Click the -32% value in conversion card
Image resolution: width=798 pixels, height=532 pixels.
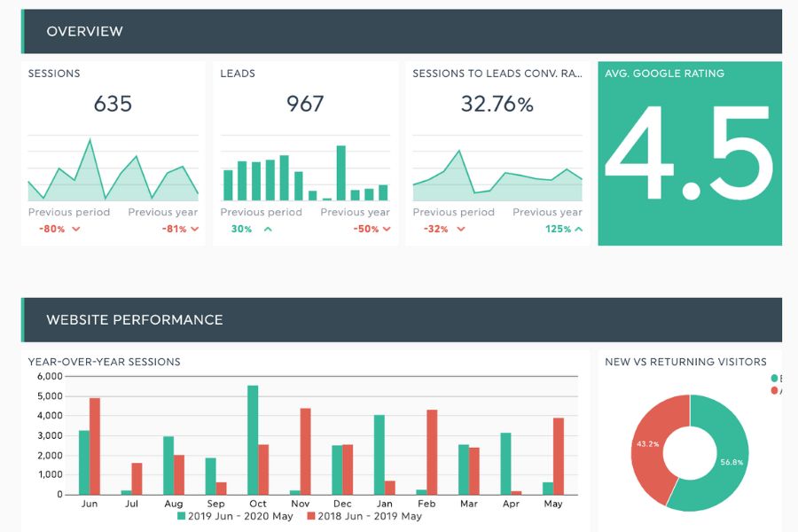pos(435,229)
